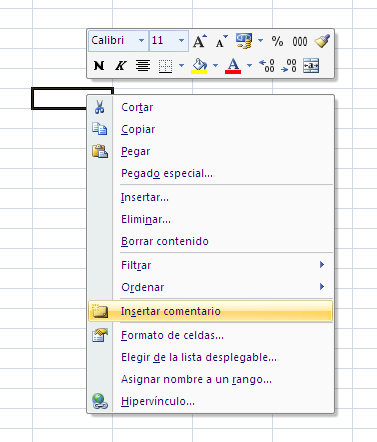This screenshot has width=377, height=442.
Task: Choose Elegir de la lista desplegable...
Action: [x=211, y=357]
